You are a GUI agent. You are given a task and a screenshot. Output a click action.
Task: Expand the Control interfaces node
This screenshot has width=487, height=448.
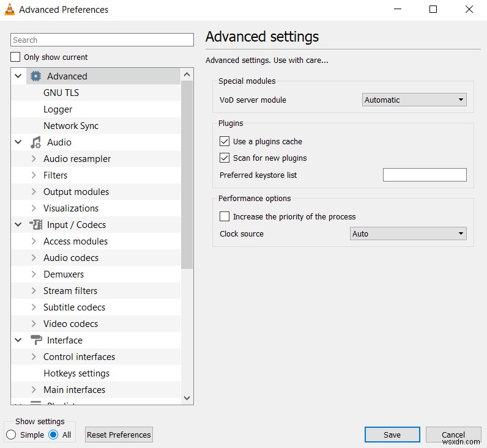tap(34, 356)
